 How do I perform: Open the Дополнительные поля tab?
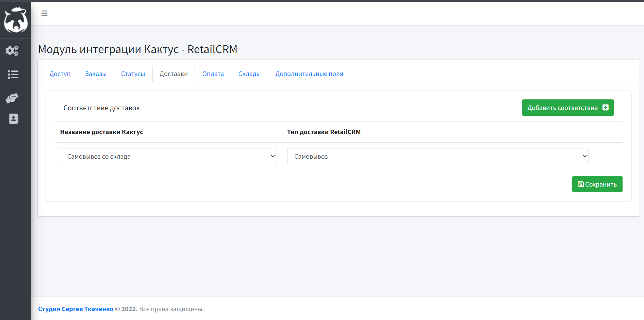(x=309, y=74)
